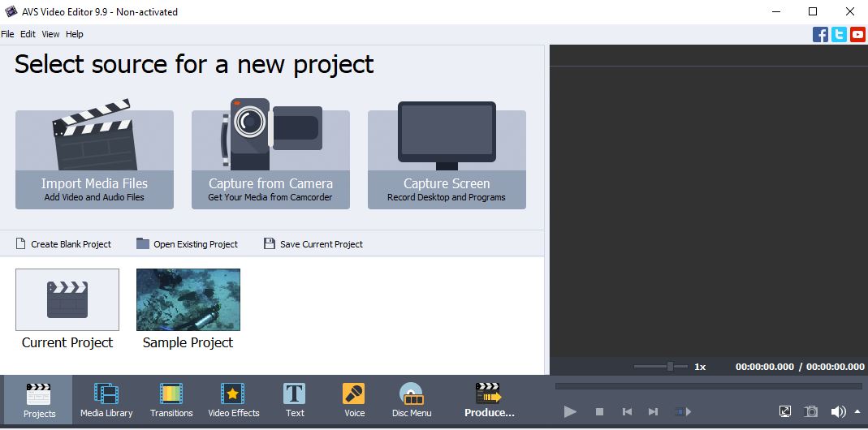Click the Save Current Project floppy icon
This screenshot has height=430, width=868.
pos(270,243)
